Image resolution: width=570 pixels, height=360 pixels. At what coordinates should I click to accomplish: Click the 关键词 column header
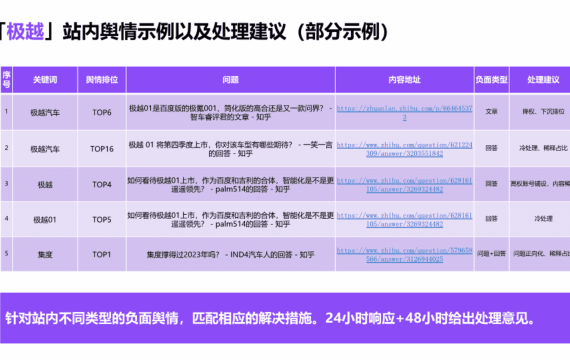point(45,80)
